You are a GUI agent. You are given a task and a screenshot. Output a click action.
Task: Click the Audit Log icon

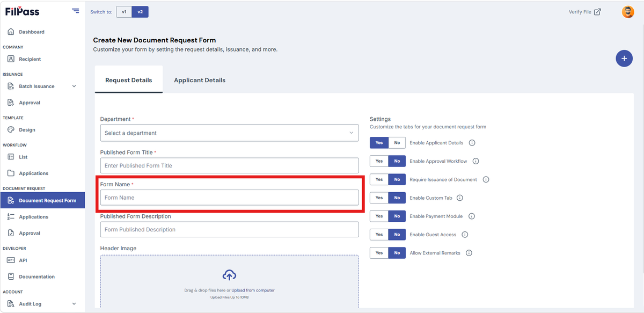coord(11,303)
